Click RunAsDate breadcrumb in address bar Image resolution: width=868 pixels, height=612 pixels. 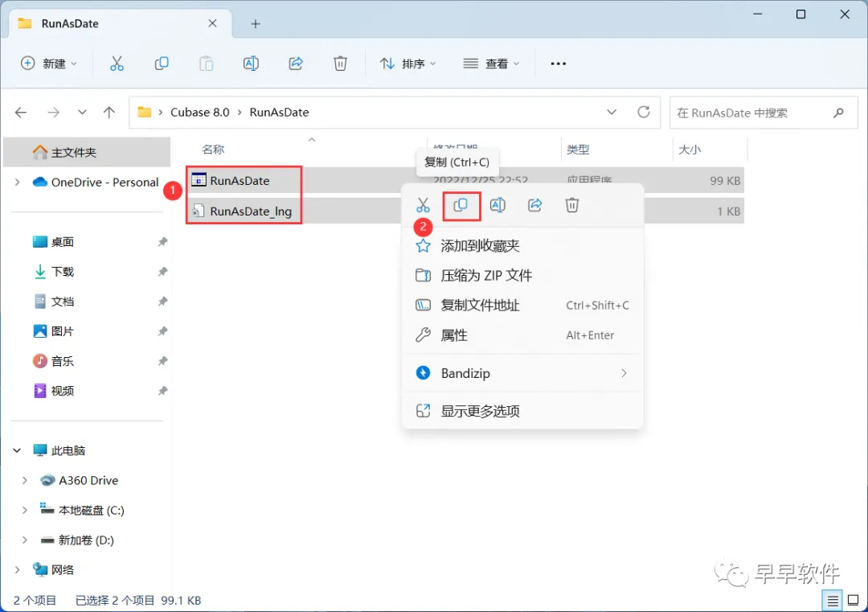tap(279, 113)
